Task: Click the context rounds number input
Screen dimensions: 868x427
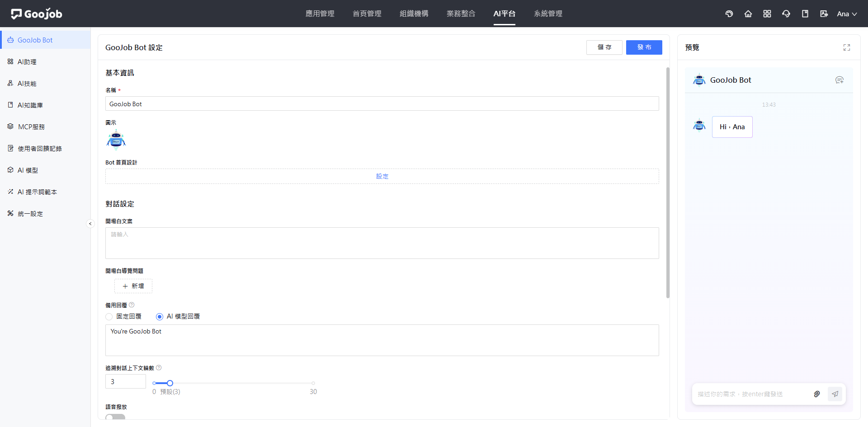Action: click(126, 381)
